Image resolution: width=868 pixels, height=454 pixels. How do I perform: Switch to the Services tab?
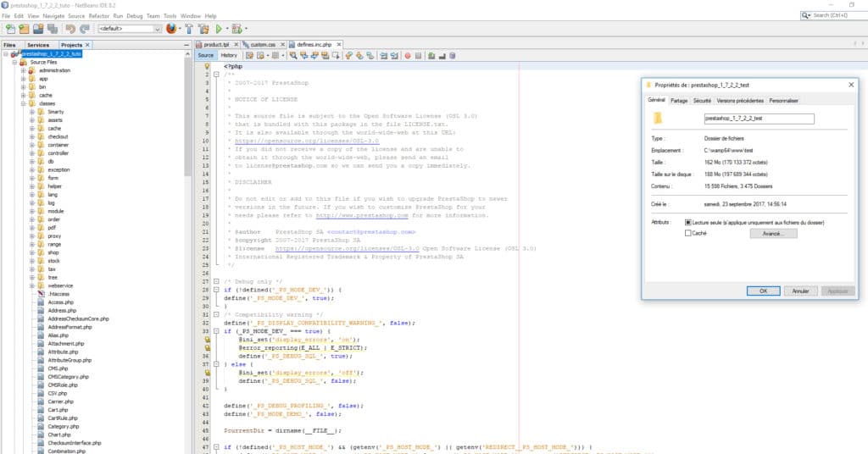38,45
